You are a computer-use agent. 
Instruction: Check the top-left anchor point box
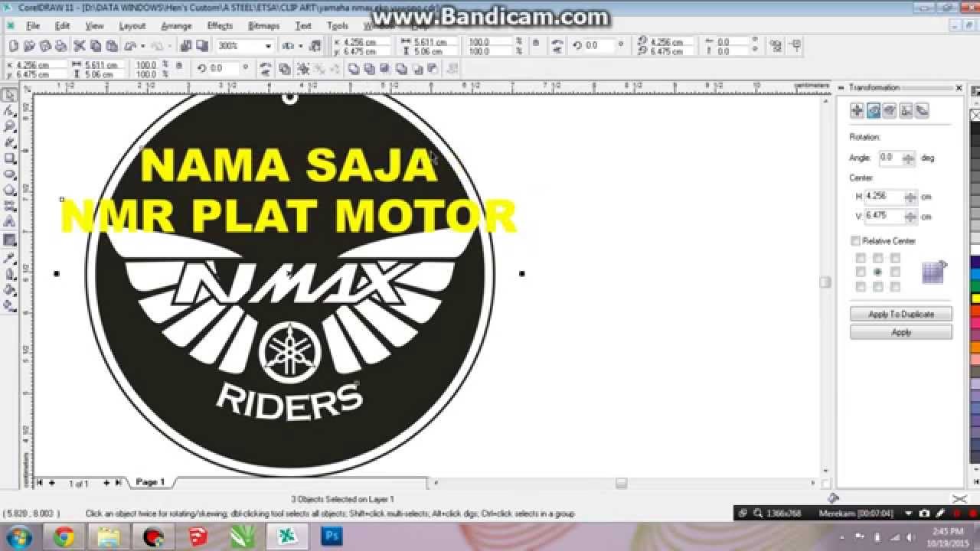861,258
